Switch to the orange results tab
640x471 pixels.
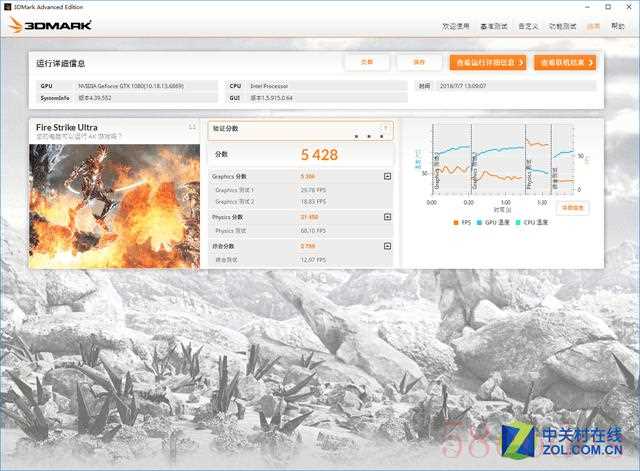click(x=593, y=26)
